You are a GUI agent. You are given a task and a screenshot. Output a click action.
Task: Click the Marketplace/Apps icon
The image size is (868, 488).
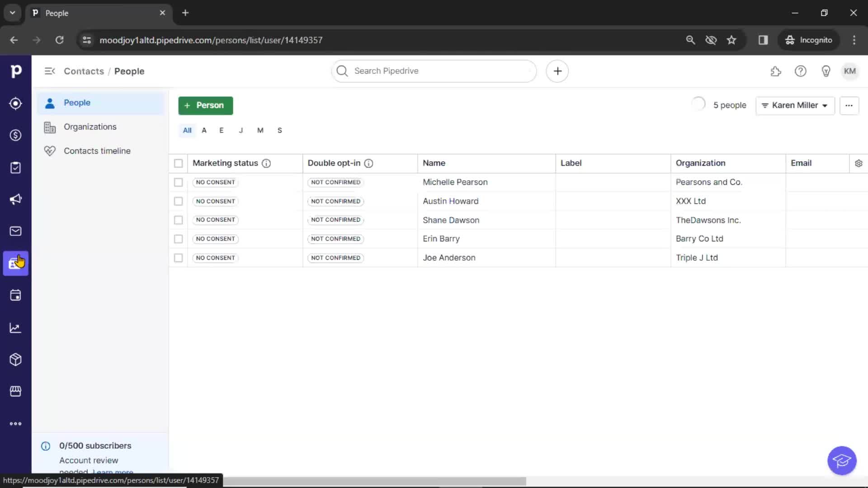(15, 391)
